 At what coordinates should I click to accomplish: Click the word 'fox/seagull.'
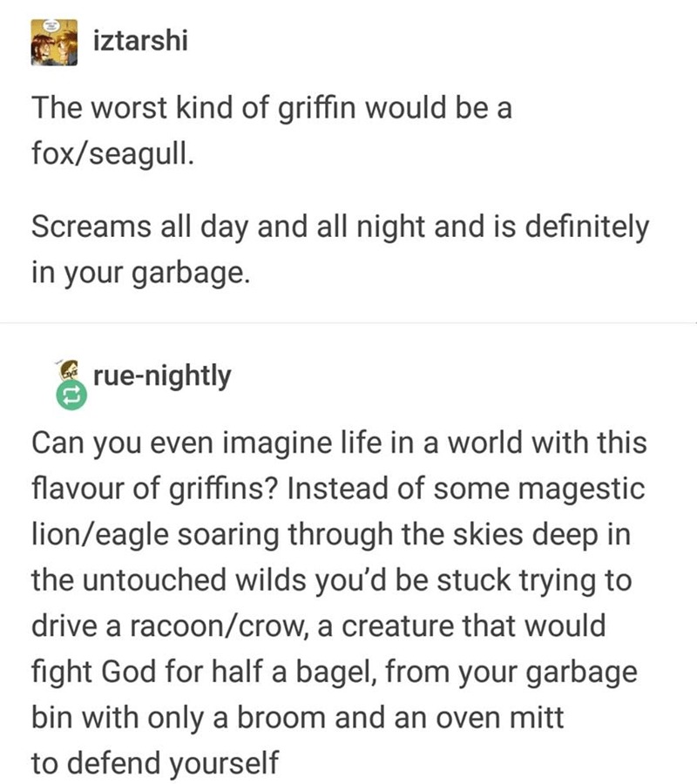tap(112, 153)
